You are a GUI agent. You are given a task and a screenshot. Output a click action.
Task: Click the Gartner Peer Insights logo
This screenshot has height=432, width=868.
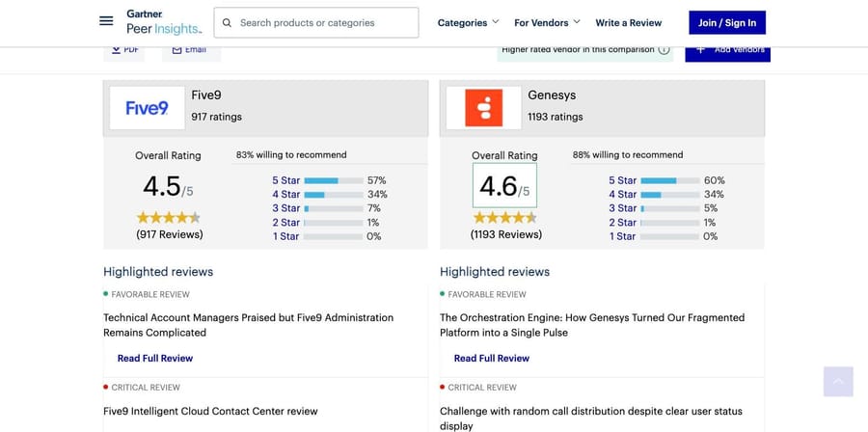pyautogui.click(x=164, y=22)
